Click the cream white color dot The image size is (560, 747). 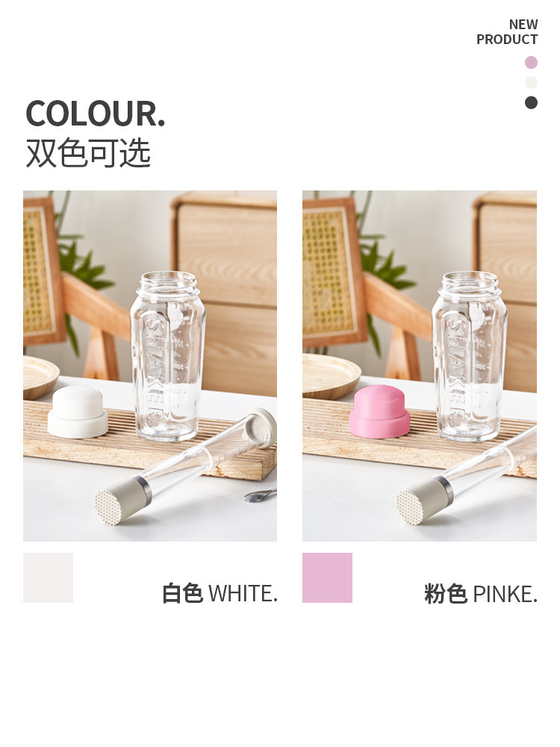coord(531,82)
